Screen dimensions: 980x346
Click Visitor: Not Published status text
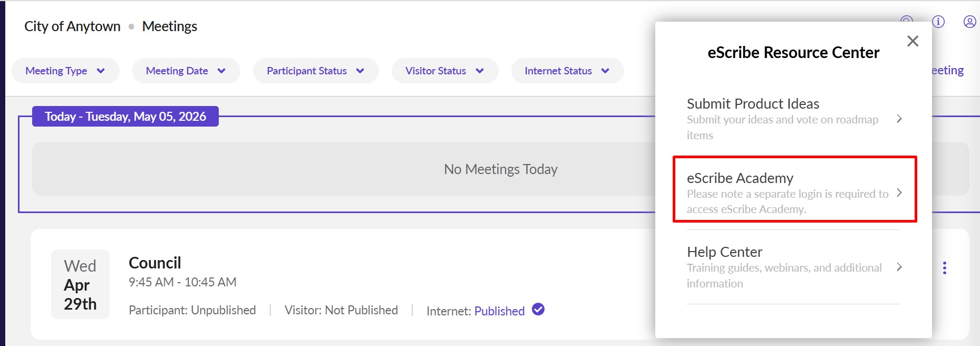[341, 310]
